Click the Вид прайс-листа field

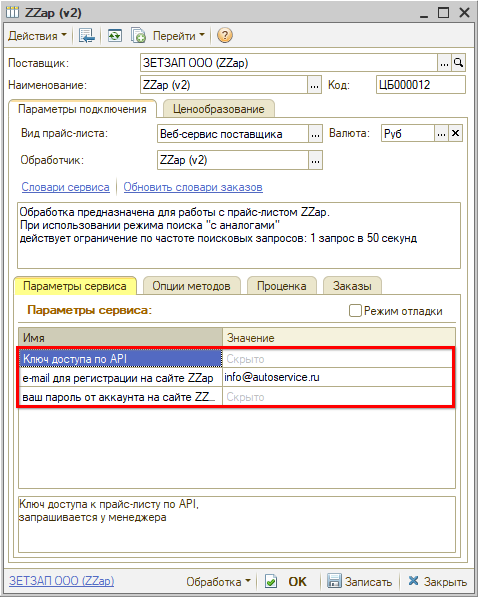pos(232,134)
